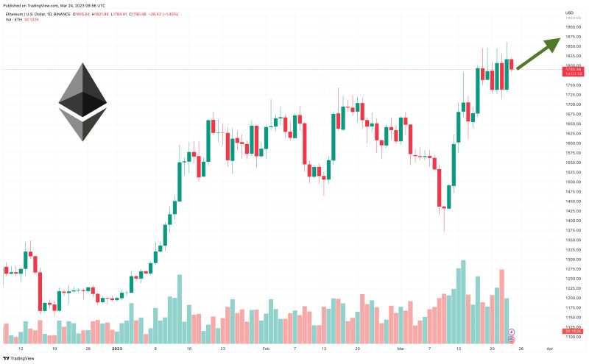This screenshot has height=364, width=589.
Task: Click the 'Published on TradingView.com' header text
Action: (x=30, y=6)
